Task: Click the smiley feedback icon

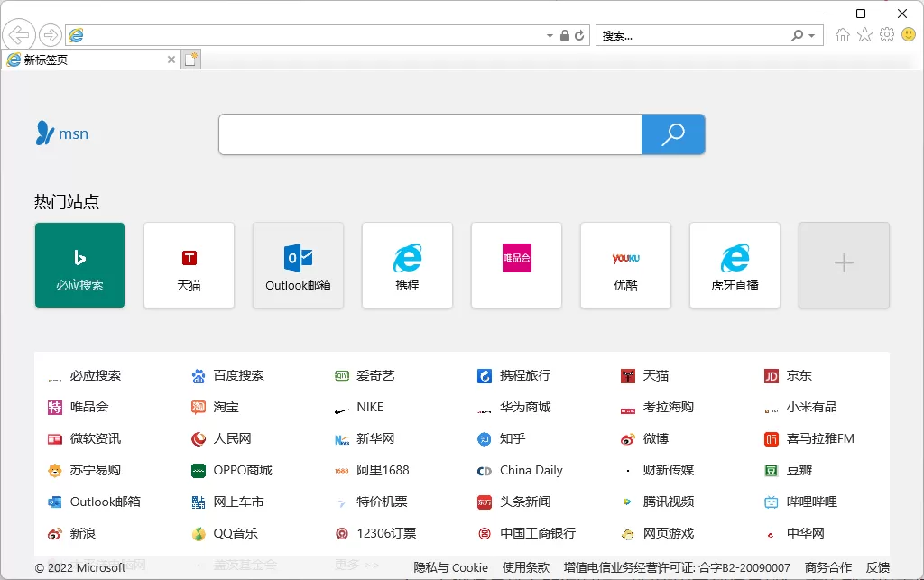Action: [908, 34]
